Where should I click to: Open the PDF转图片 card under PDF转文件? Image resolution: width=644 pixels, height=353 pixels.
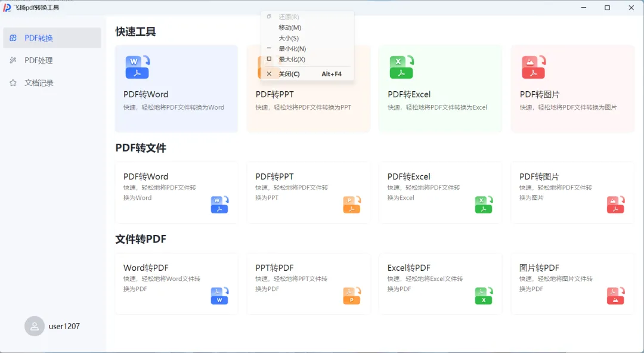tap(572, 192)
